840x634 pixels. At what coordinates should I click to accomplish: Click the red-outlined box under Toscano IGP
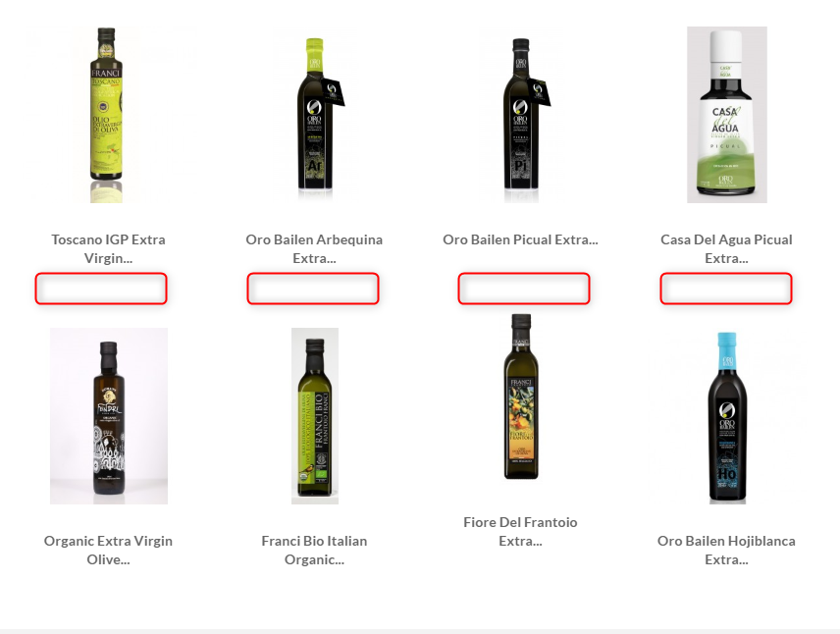(x=101, y=289)
